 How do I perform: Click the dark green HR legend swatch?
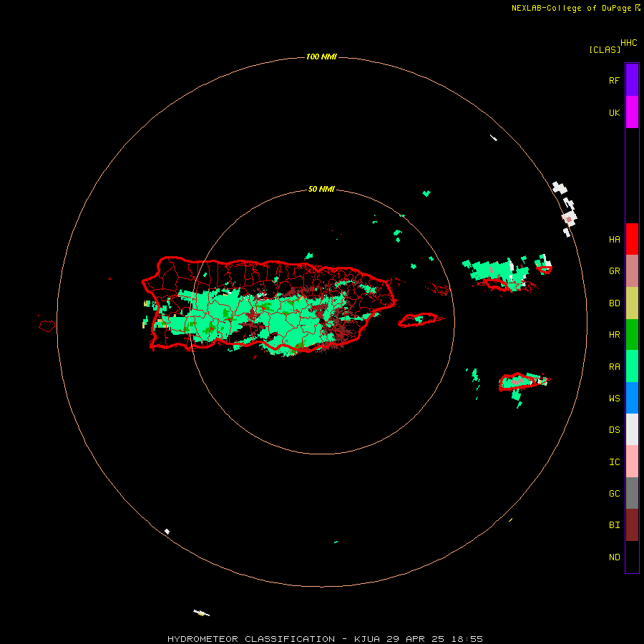(x=632, y=334)
